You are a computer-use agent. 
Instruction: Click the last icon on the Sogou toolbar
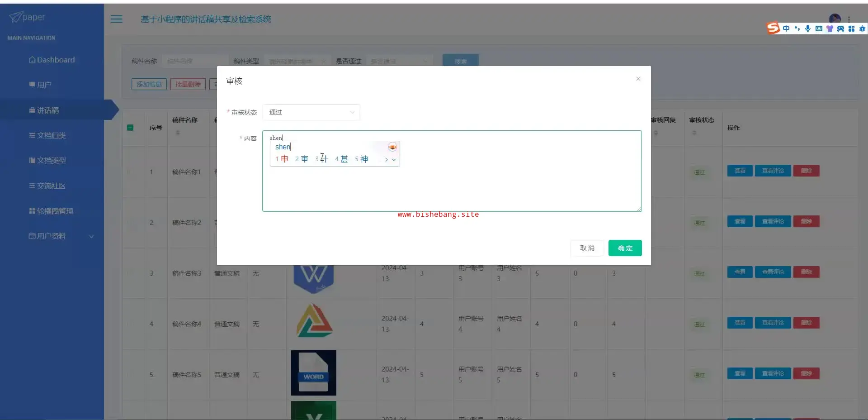coord(862,29)
